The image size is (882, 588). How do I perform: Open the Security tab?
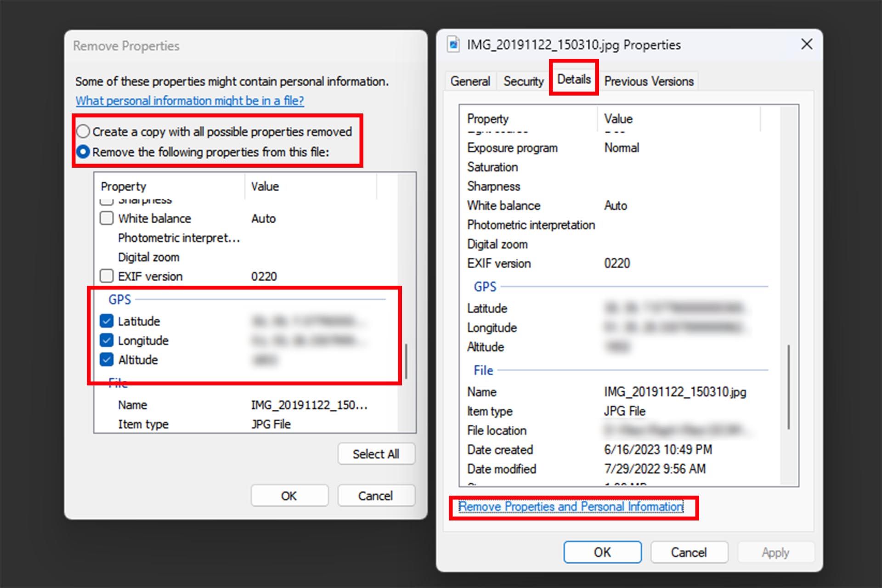pyautogui.click(x=523, y=81)
